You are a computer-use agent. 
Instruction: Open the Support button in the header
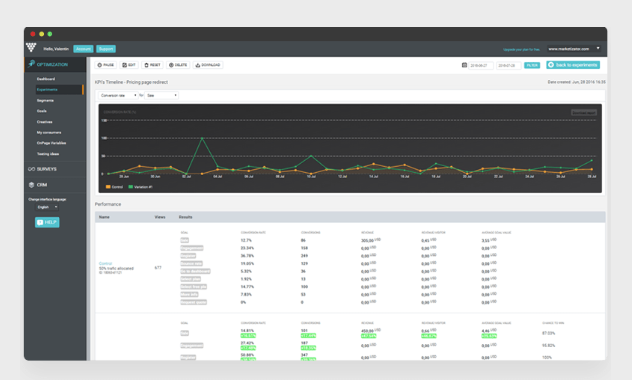click(x=106, y=49)
